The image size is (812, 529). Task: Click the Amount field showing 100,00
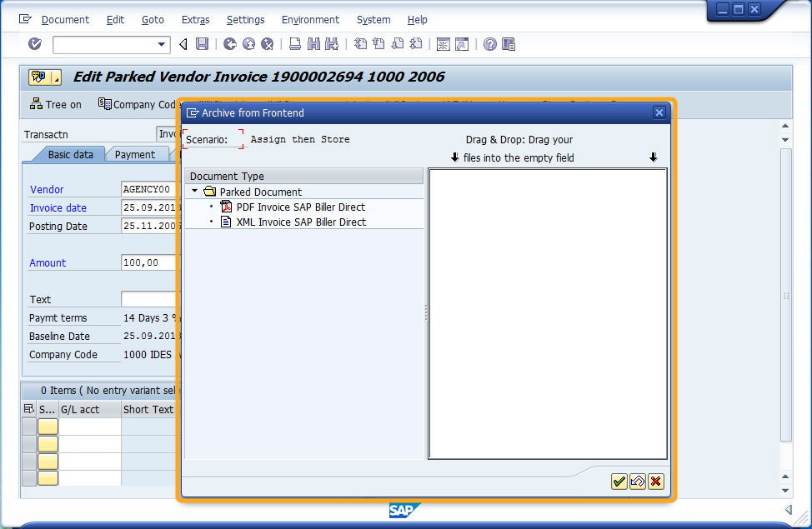(150, 262)
